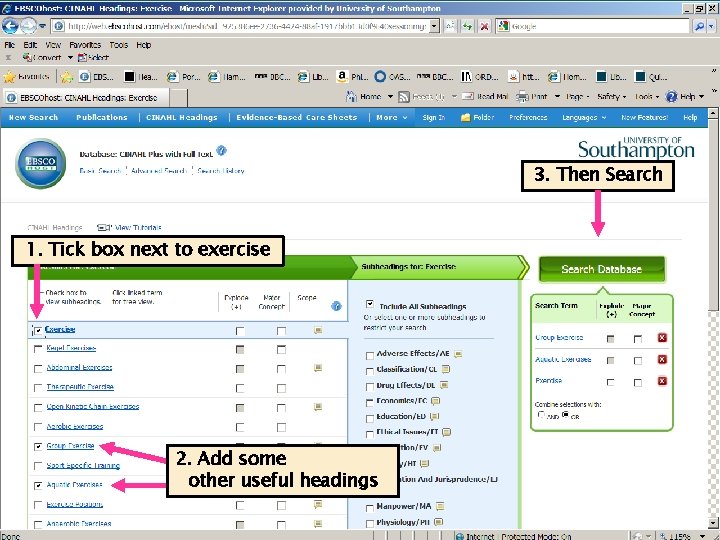
Task: Click the Read Mail icon
Action: pyautogui.click(x=467, y=96)
